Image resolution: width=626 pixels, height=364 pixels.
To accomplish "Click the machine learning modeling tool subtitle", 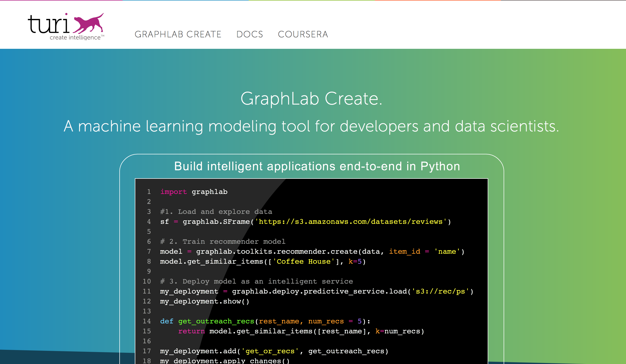I will [312, 126].
